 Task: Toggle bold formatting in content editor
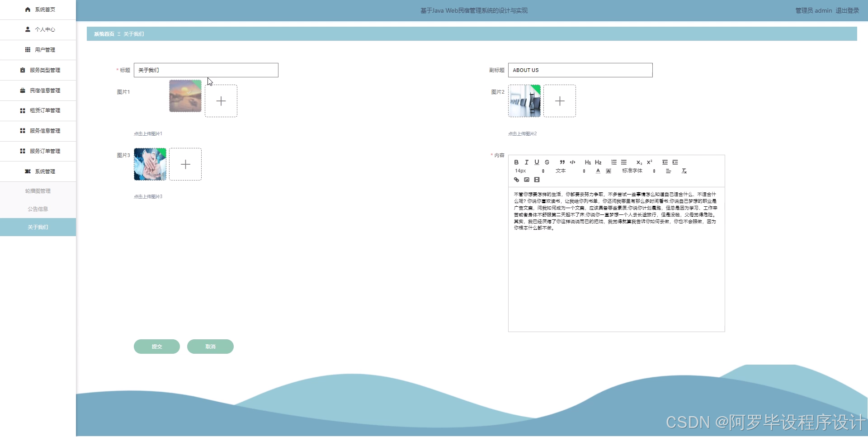[516, 162]
